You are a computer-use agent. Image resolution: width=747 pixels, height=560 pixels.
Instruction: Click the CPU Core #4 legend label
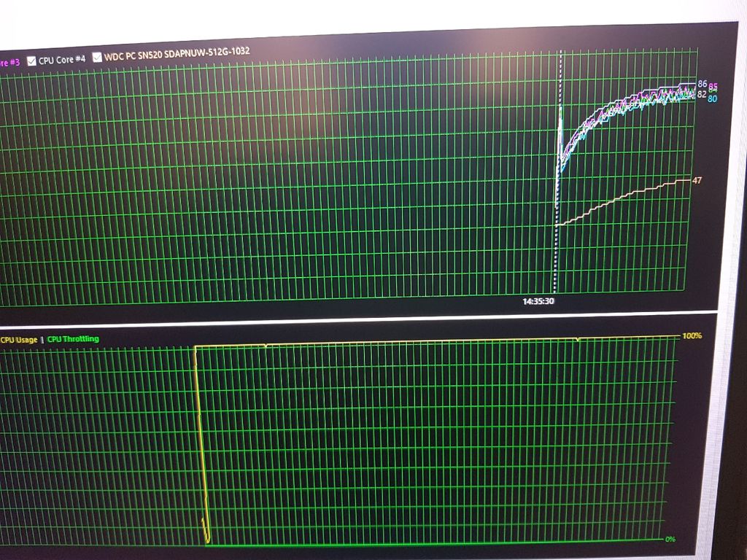[x=62, y=60]
